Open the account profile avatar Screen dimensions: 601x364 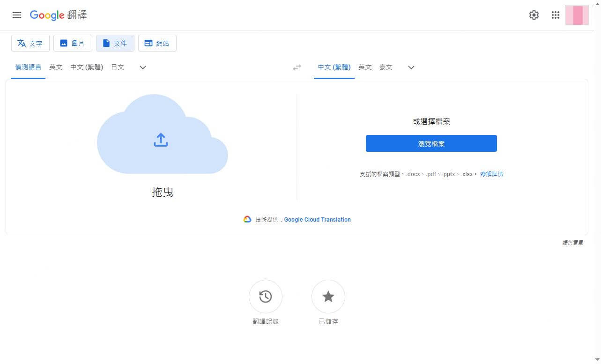(x=577, y=15)
